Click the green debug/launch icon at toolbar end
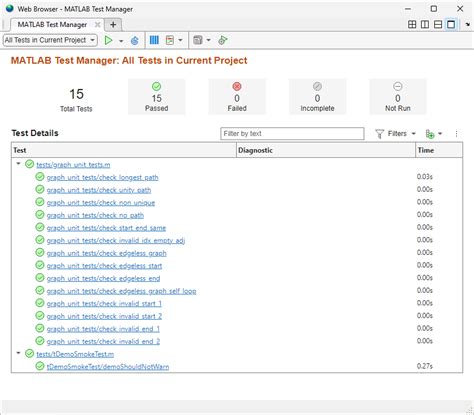474x415 pixels. 222,40
